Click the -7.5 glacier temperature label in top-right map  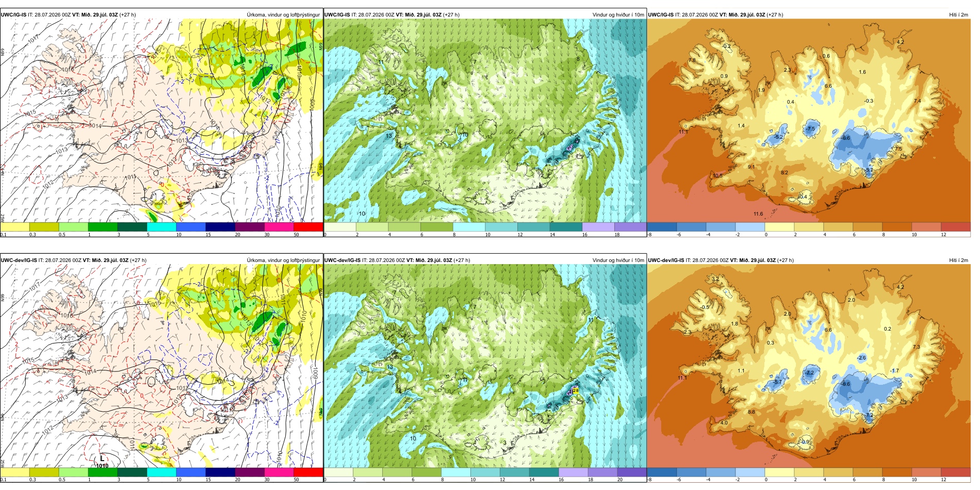[811, 128]
